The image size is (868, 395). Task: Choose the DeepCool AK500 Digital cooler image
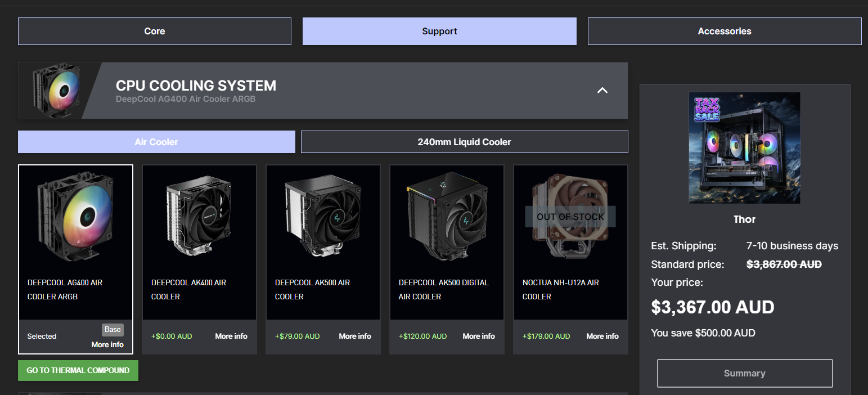tap(447, 217)
